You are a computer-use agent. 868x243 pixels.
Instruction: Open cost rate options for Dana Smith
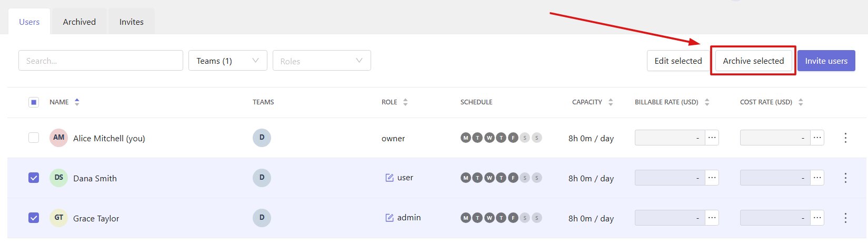coord(817,178)
